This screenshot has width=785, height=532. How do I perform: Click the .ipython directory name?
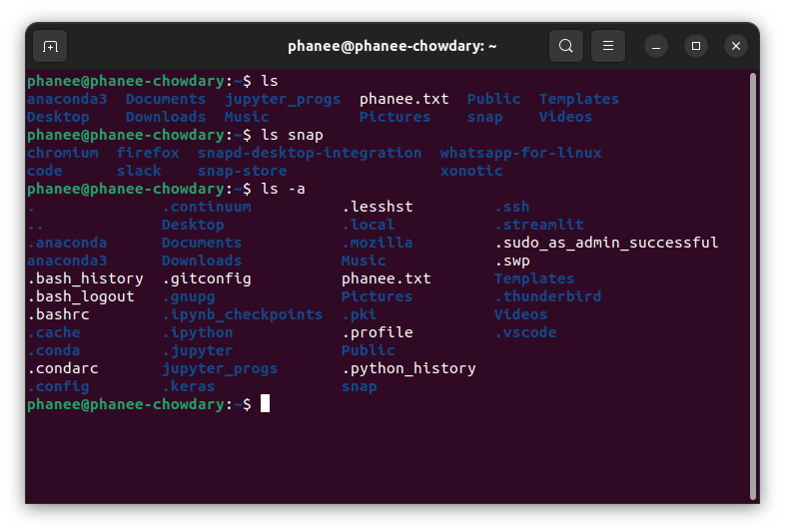tap(198, 332)
